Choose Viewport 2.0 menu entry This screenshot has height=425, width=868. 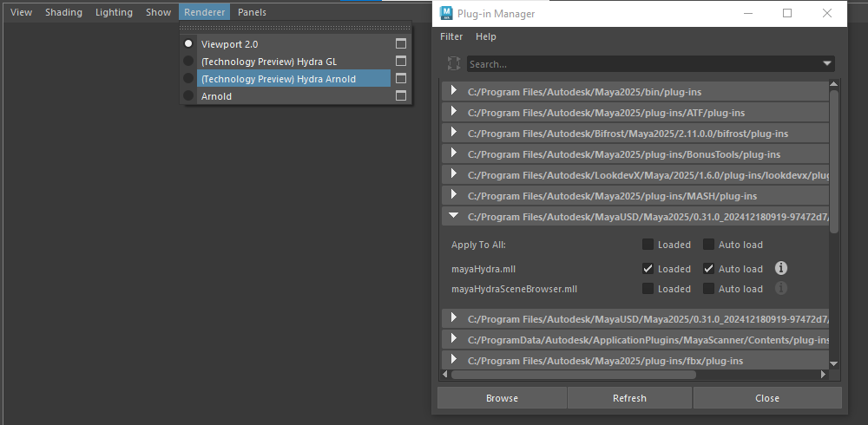230,43
